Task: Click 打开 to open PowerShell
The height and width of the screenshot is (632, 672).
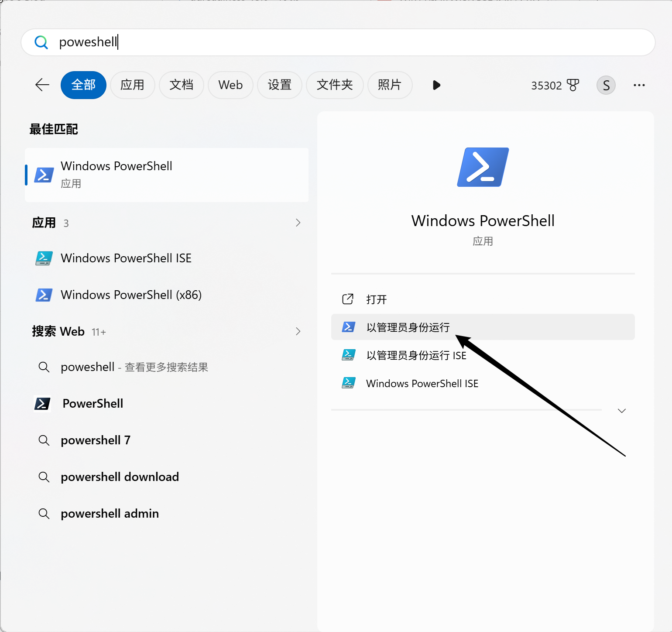Action: click(x=483, y=299)
